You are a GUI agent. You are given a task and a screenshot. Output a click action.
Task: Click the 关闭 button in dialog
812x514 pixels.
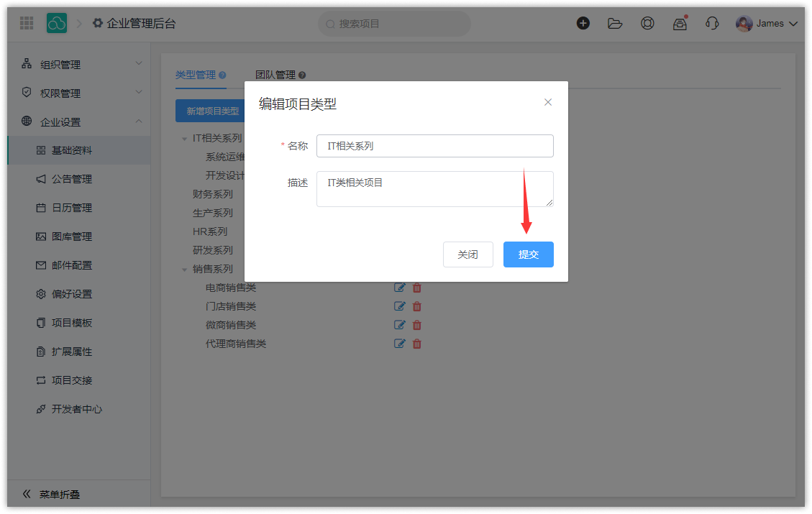coord(467,254)
